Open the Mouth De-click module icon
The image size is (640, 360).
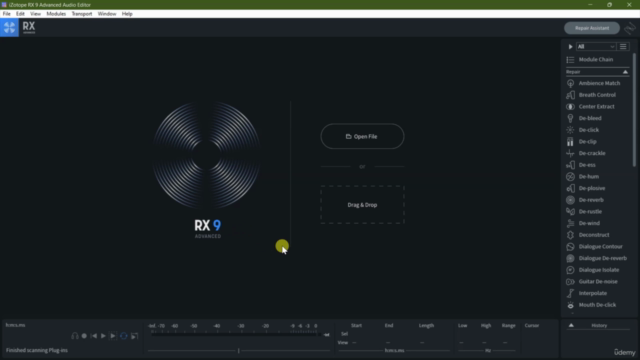[x=570, y=305]
